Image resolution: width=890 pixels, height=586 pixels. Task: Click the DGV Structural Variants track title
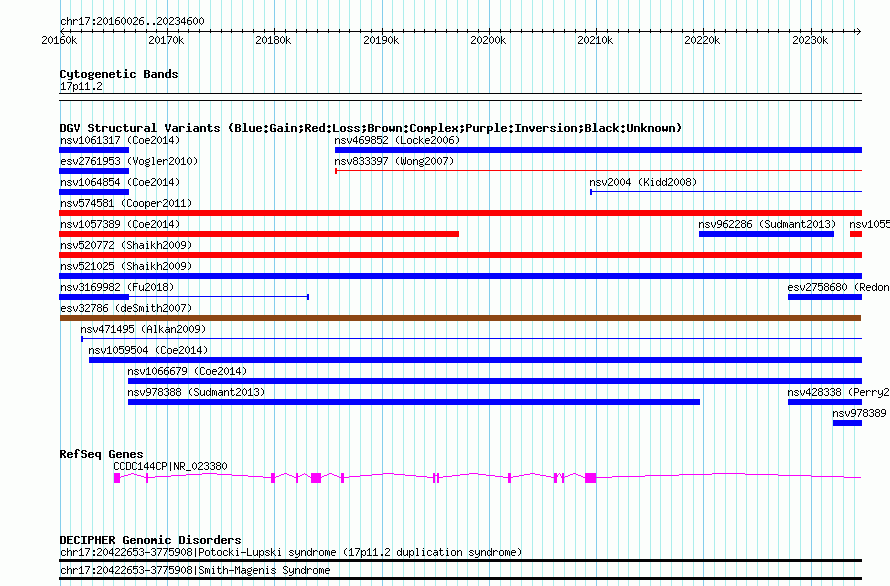click(x=371, y=128)
